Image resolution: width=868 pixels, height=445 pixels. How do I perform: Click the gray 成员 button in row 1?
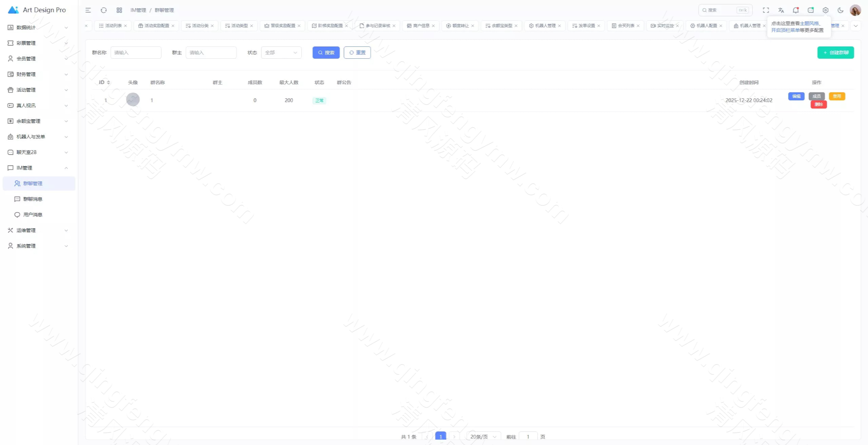tap(817, 96)
